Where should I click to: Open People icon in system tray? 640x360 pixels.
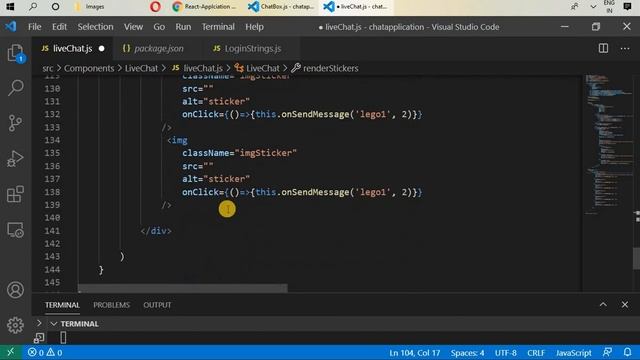coord(575,7)
